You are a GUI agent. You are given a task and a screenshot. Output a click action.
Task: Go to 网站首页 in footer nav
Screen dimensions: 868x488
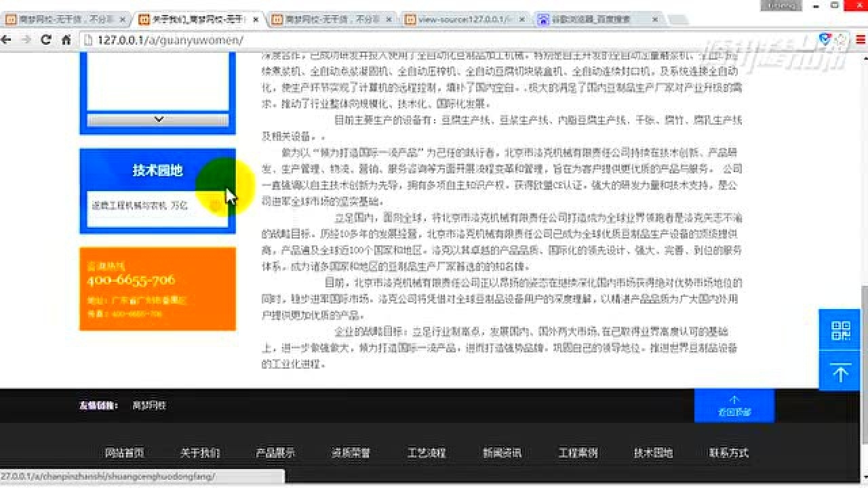pos(124,453)
